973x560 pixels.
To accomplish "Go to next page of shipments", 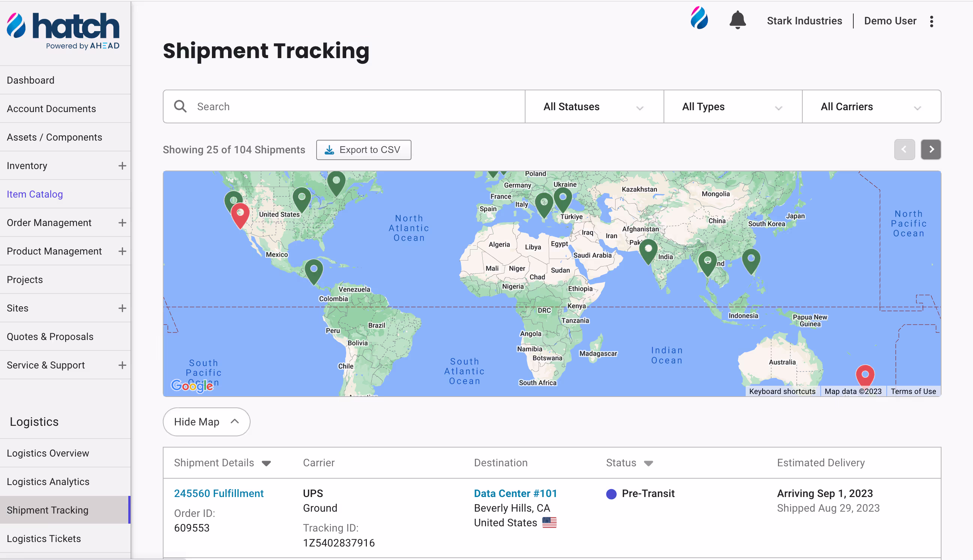I will (x=930, y=149).
